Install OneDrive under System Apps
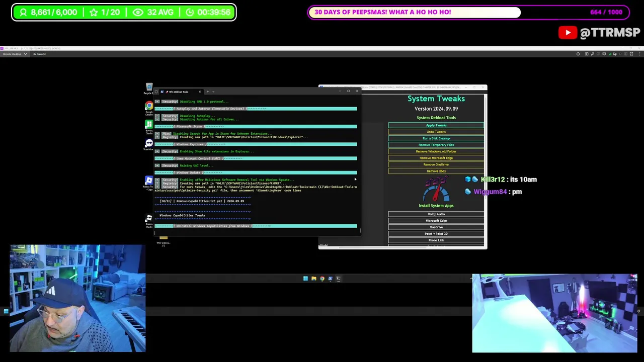The width and height of the screenshot is (644, 362). point(436,227)
